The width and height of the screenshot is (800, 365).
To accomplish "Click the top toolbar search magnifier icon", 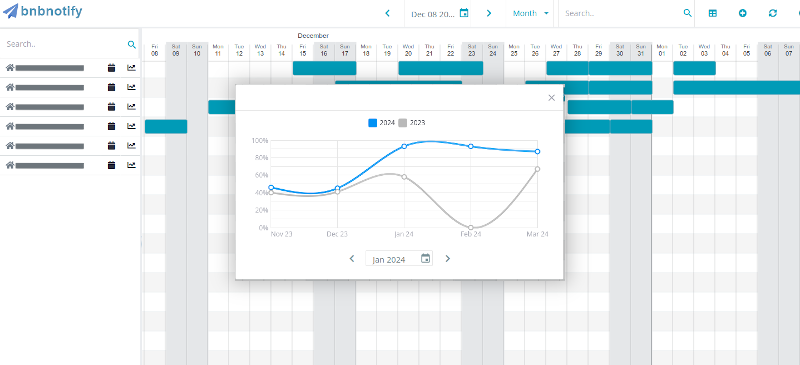I will tap(687, 13).
